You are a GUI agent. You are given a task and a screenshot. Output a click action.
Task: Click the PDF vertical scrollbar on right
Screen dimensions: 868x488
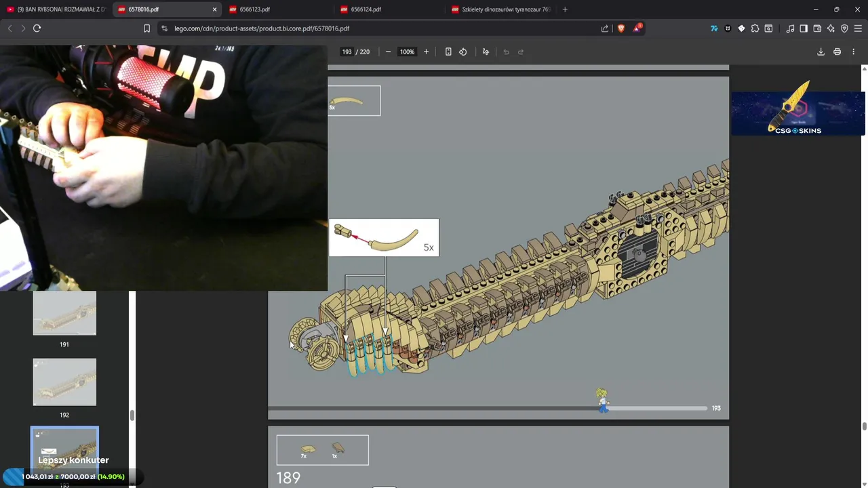[864, 426]
